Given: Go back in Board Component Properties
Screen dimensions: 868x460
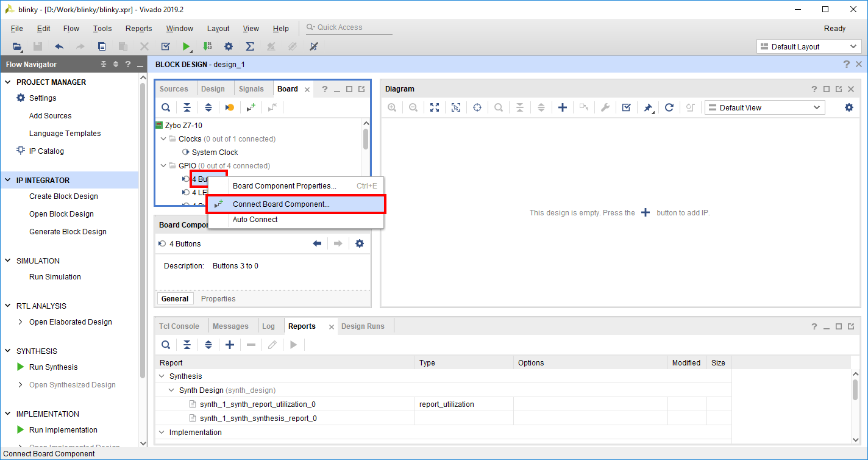Looking at the screenshot, I should 317,243.
